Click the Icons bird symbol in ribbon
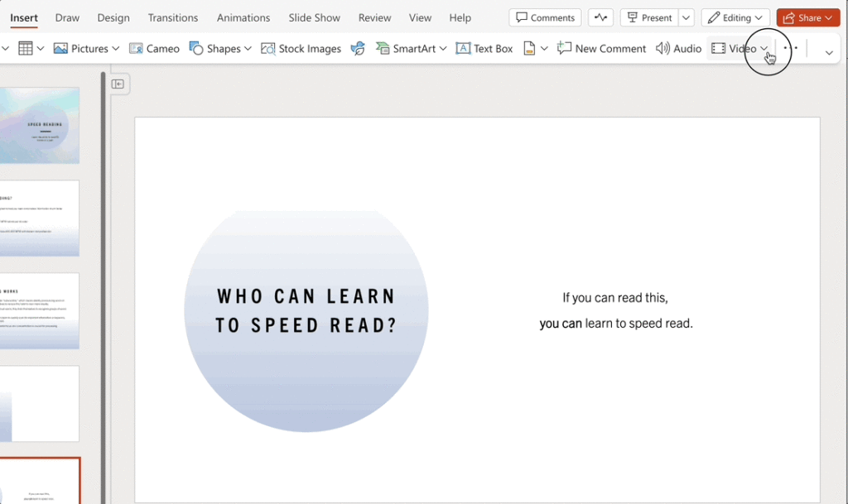 pos(358,49)
